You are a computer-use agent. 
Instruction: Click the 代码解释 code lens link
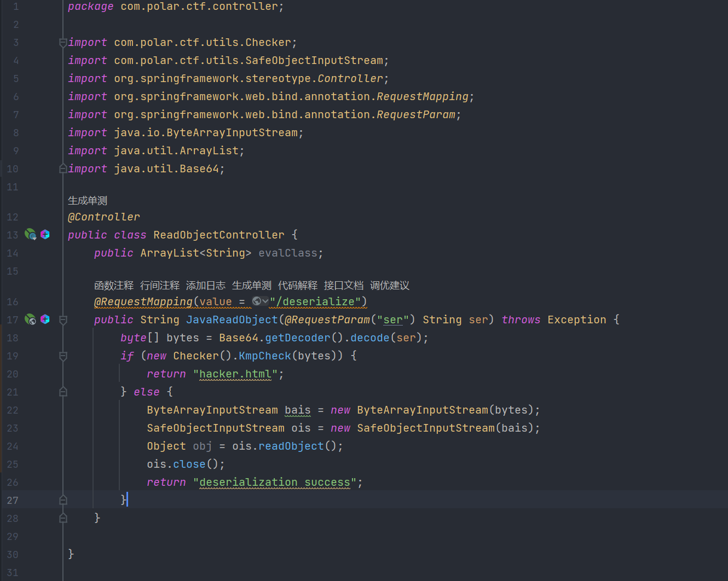(298, 286)
